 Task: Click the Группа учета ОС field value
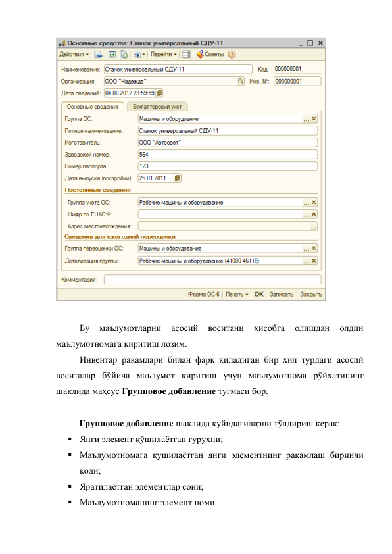point(220,203)
